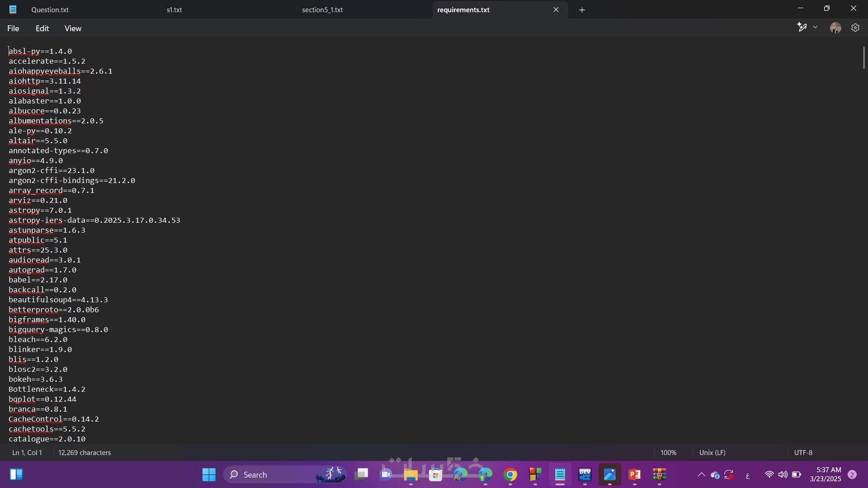The width and height of the screenshot is (868, 488).
Task: Click the user account profile picture
Action: (x=835, y=28)
